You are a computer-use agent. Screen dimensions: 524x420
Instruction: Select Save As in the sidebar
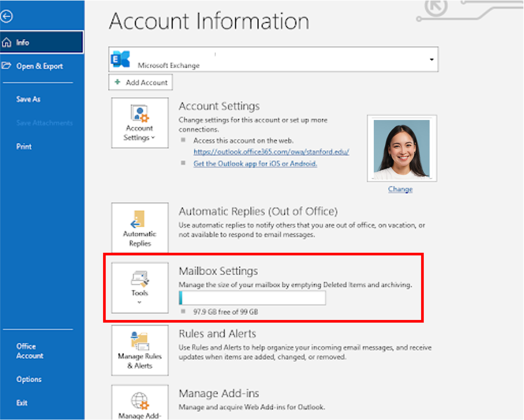click(28, 99)
